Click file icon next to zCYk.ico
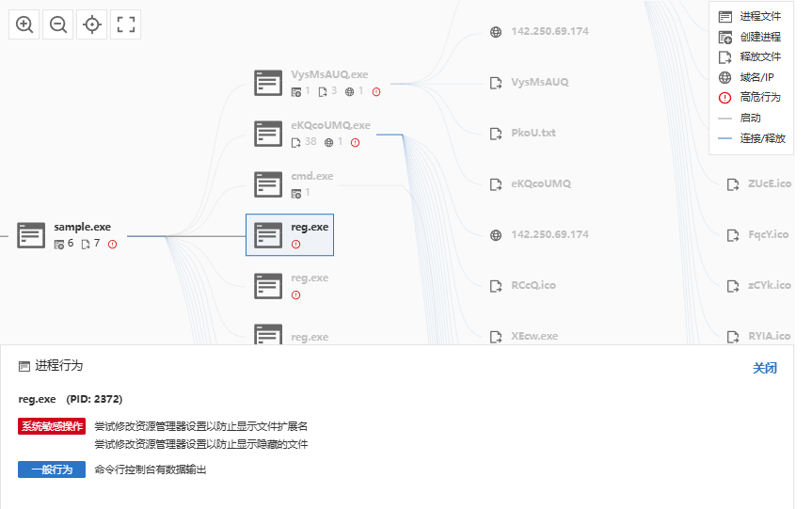812x509 pixels. point(733,286)
